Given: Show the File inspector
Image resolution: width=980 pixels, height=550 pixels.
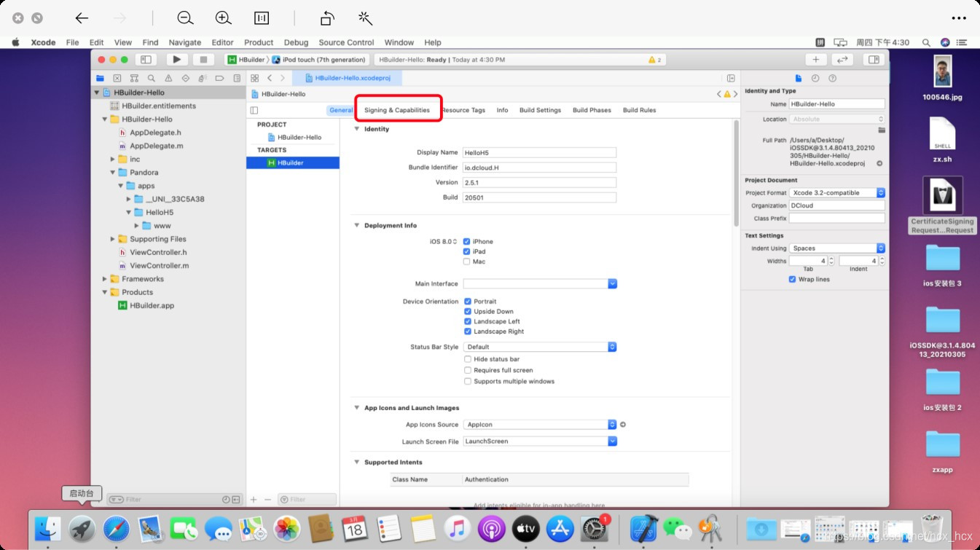Looking at the screenshot, I should click(798, 78).
